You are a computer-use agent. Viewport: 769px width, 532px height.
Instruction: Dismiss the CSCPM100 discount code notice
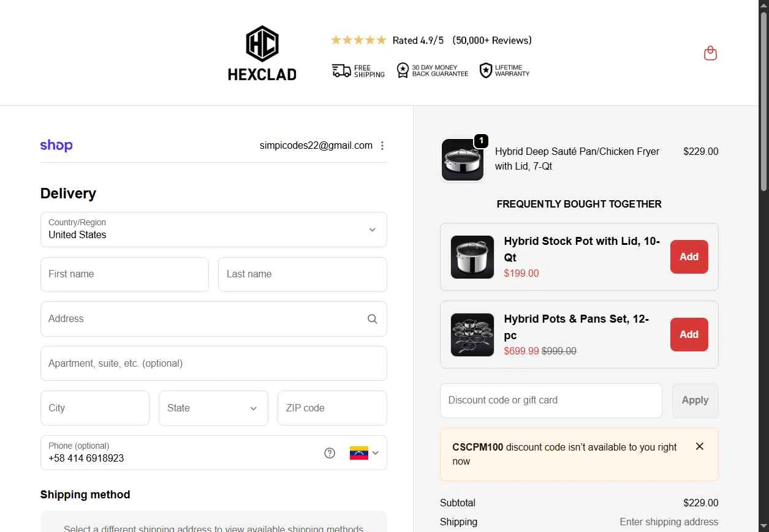[700, 446]
